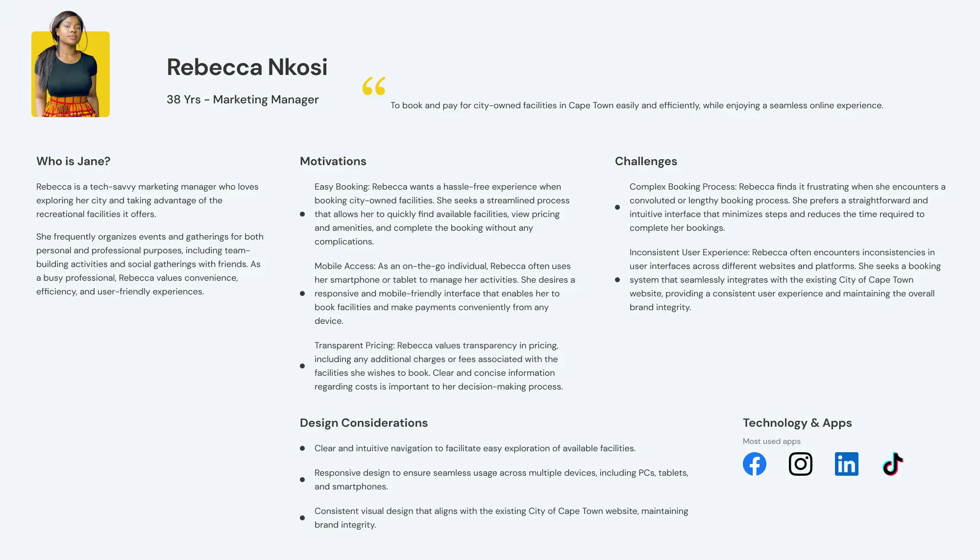Viewport: 980px width, 560px height.
Task: Select the '38 Yrs – Marketing Manager' subtitle
Action: pyautogui.click(x=243, y=99)
